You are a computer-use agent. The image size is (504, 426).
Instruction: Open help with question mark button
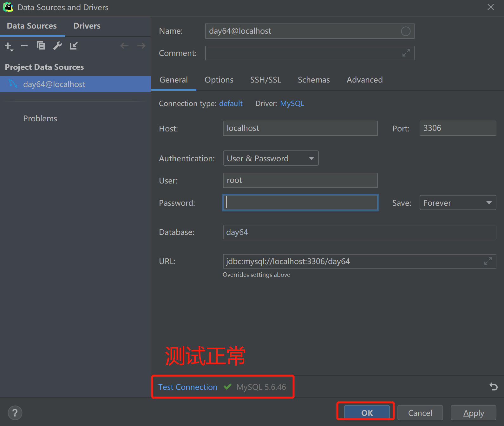[15, 413]
